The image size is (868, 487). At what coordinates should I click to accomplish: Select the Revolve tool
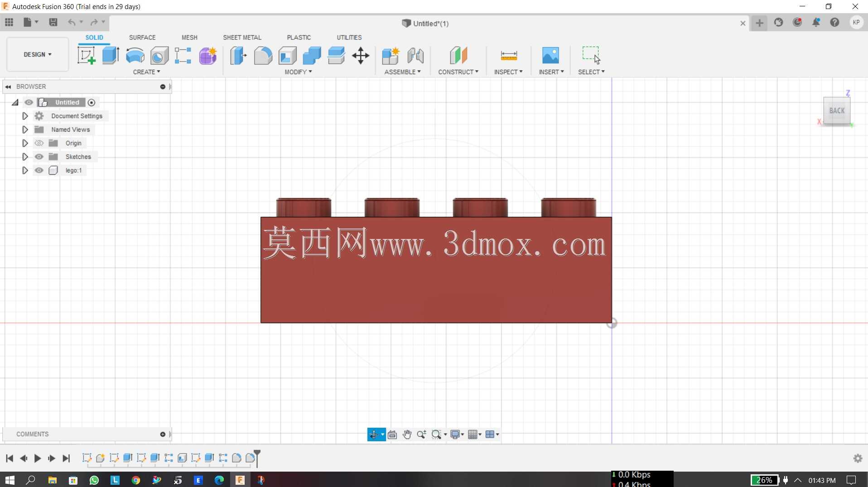coord(135,56)
